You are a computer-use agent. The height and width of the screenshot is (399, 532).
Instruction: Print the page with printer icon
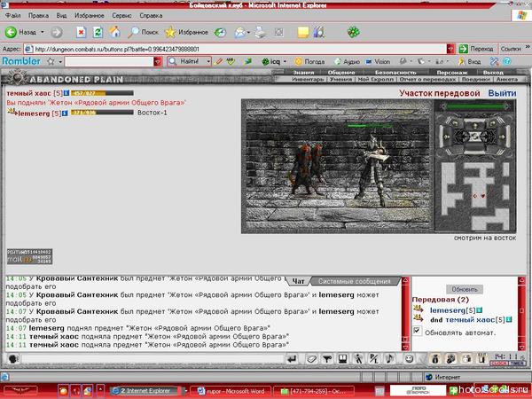pyautogui.click(x=261, y=32)
